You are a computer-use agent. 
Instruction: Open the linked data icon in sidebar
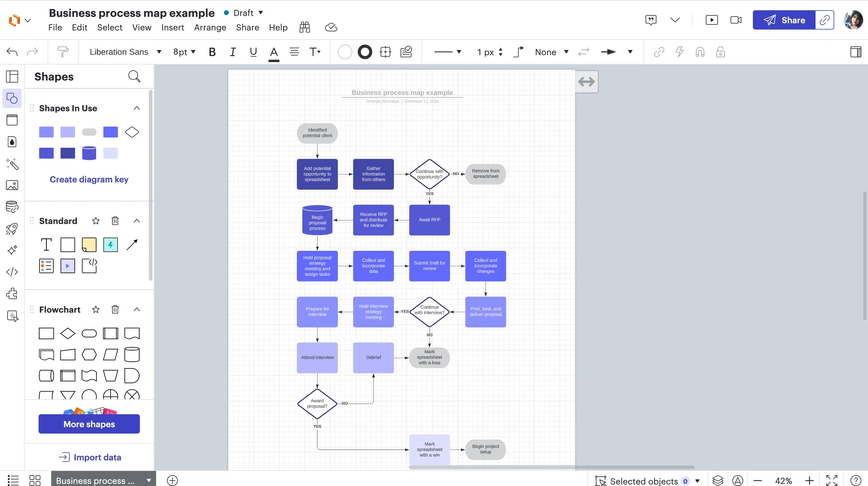12,207
